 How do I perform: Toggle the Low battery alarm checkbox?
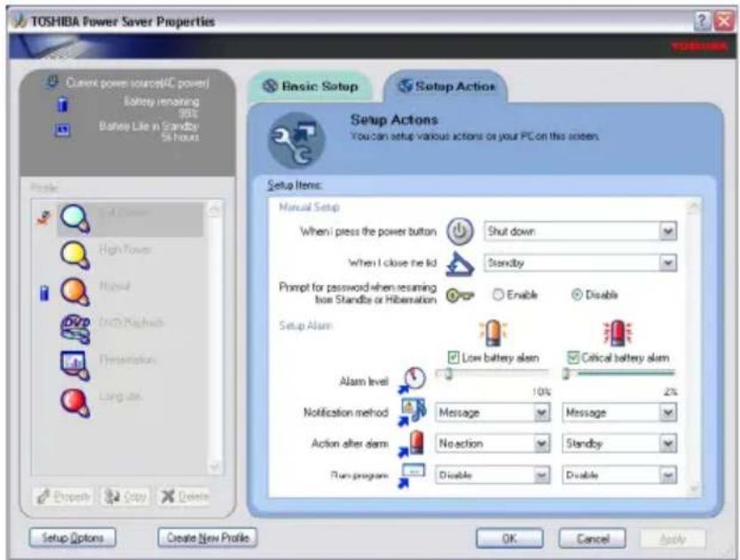click(x=453, y=358)
